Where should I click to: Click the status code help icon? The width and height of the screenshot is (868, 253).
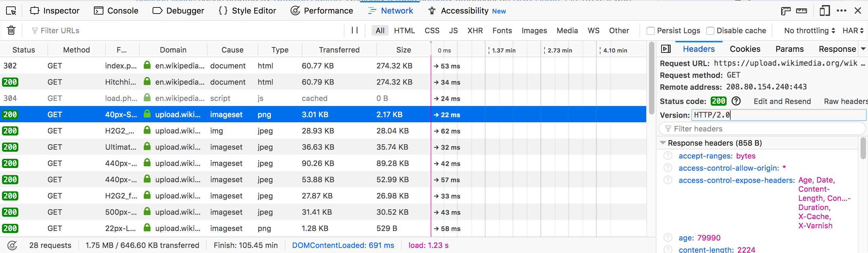click(x=736, y=101)
